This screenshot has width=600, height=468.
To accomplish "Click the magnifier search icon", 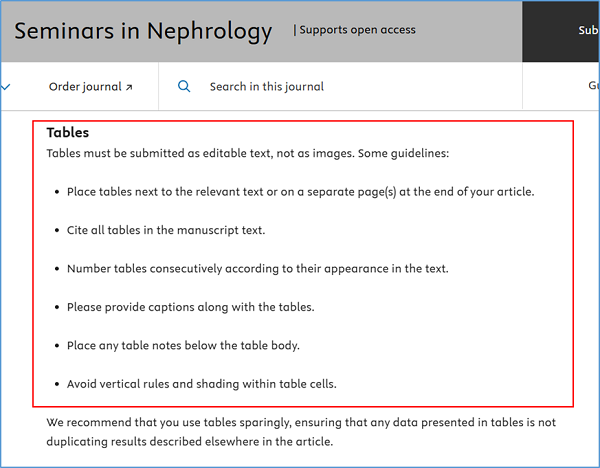I will (x=184, y=86).
